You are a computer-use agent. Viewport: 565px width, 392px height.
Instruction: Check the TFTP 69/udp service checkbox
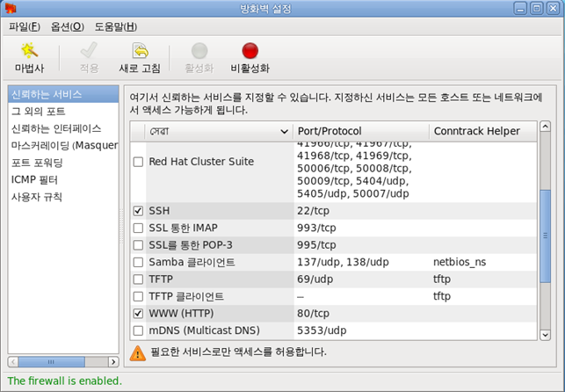click(138, 279)
